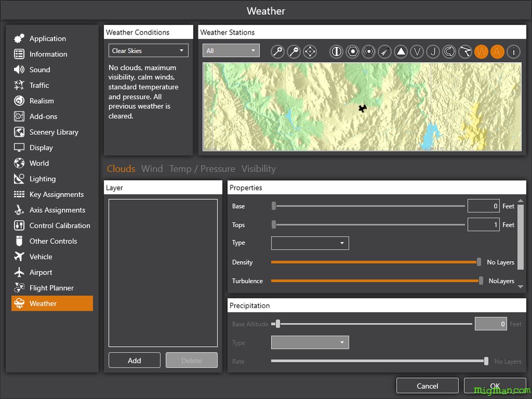532x399 pixels.
Task: Zoom out on the weather stations map
Action: click(294, 52)
